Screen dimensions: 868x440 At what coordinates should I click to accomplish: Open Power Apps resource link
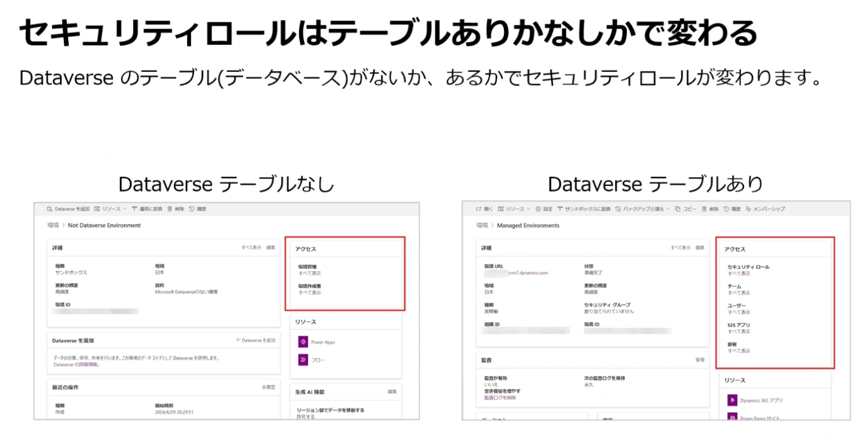(x=323, y=342)
